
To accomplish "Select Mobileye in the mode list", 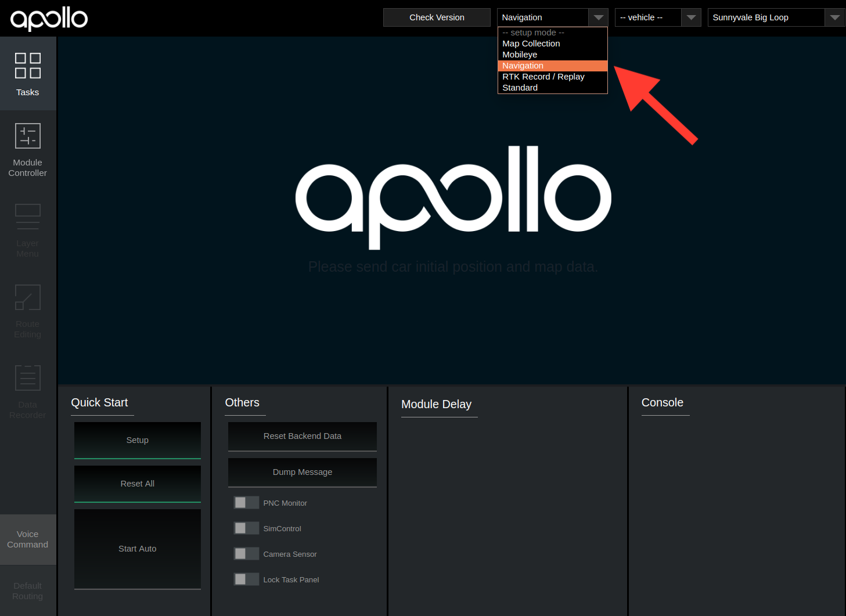I will click(x=520, y=55).
